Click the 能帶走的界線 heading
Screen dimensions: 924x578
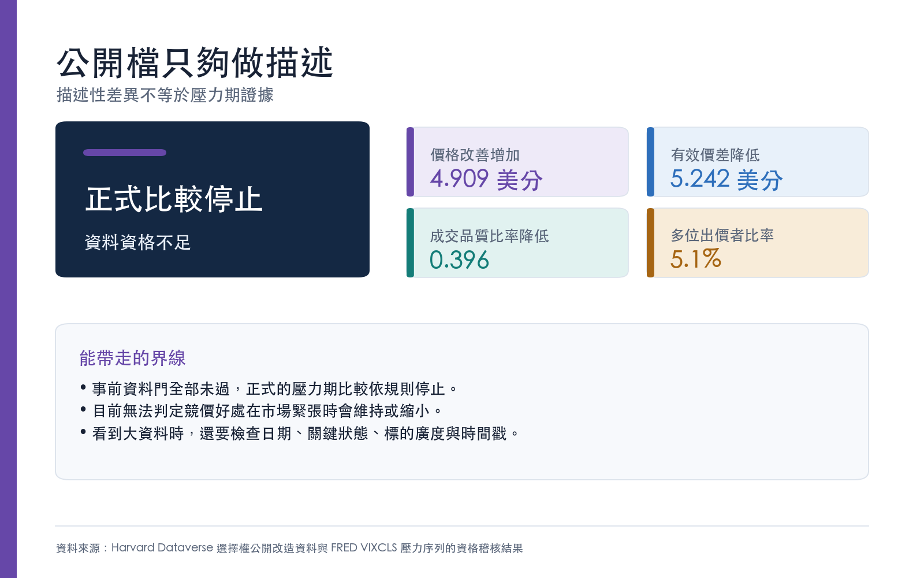pyautogui.click(x=132, y=358)
